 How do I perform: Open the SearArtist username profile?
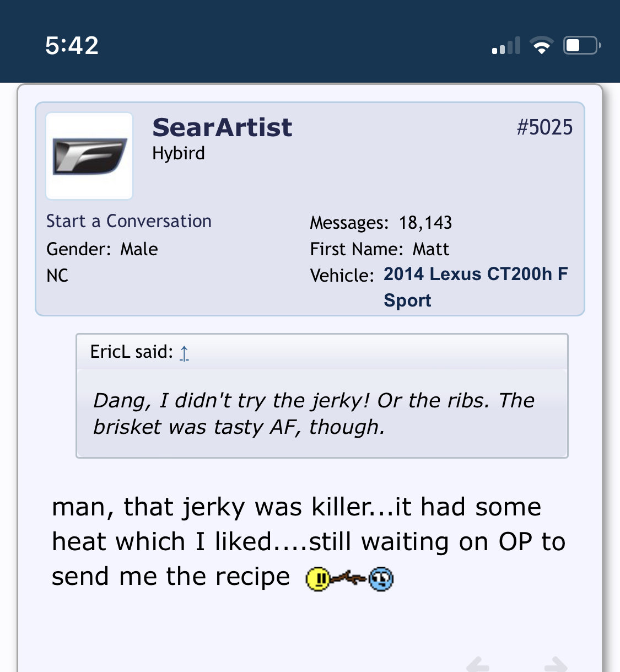(x=222, y=127)
